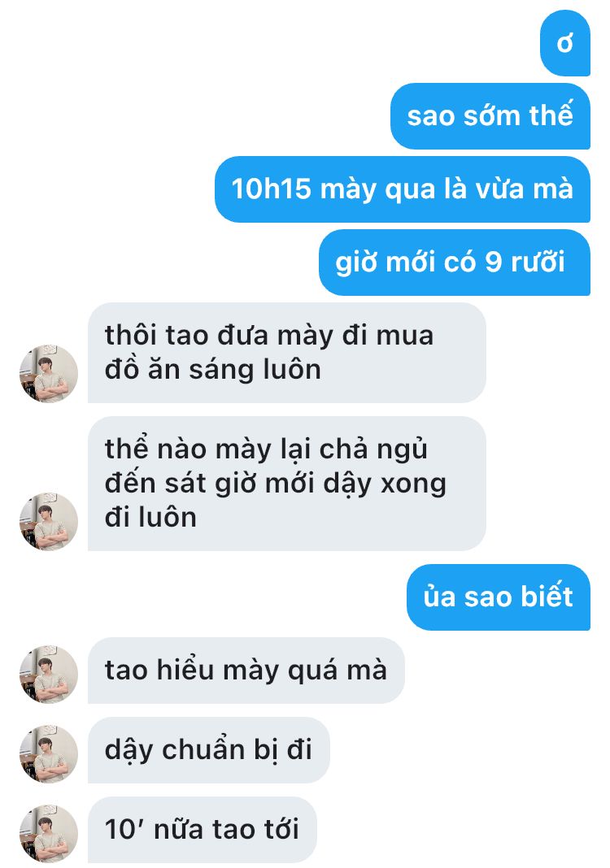
Task: Select the "dậy chuẩn bị đi" message bubble
Action: pyautogui.click(x=209, y=750)
